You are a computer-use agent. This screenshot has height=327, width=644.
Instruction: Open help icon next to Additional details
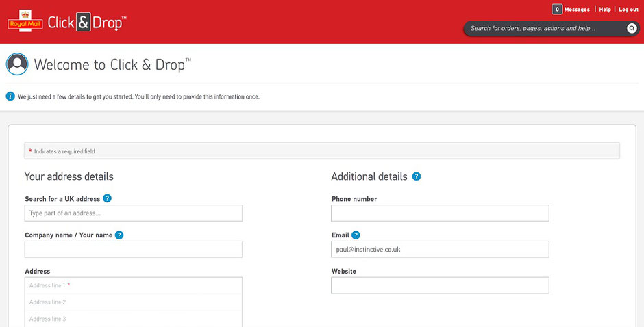click(417, 176)
